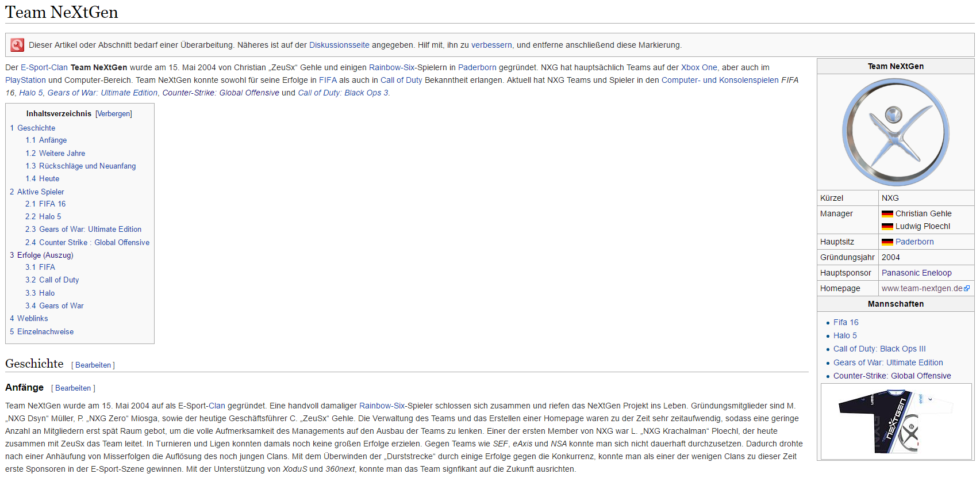Jump to contents entry 1.1 Anfänge
The width and height of the screenshot is (980, 485).
point(46,140)
